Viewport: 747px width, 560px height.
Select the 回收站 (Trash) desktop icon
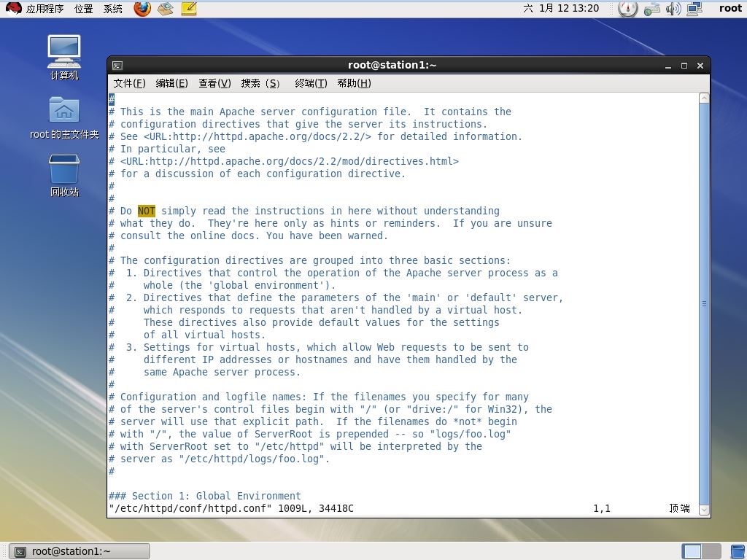(64, 175)
